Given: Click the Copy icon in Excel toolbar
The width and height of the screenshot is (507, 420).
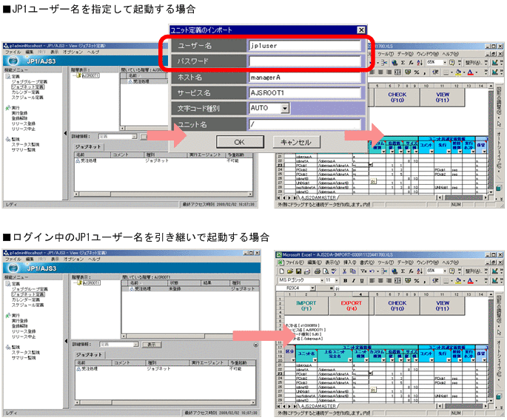Looking at the screenshot, I should click(x=353, y=271).
